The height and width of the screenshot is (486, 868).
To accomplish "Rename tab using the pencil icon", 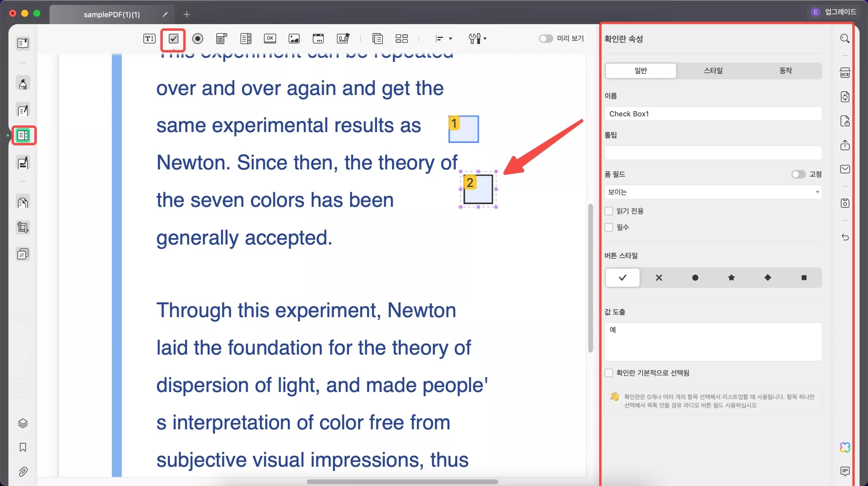I will [x=165, y=15].
